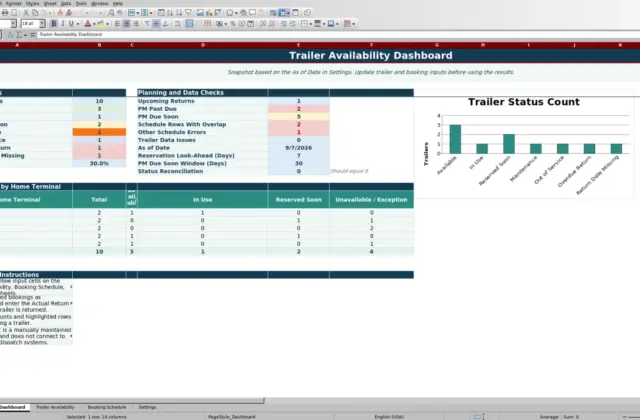
Task: Click the Insert Image icon
Action: point(200,13)
